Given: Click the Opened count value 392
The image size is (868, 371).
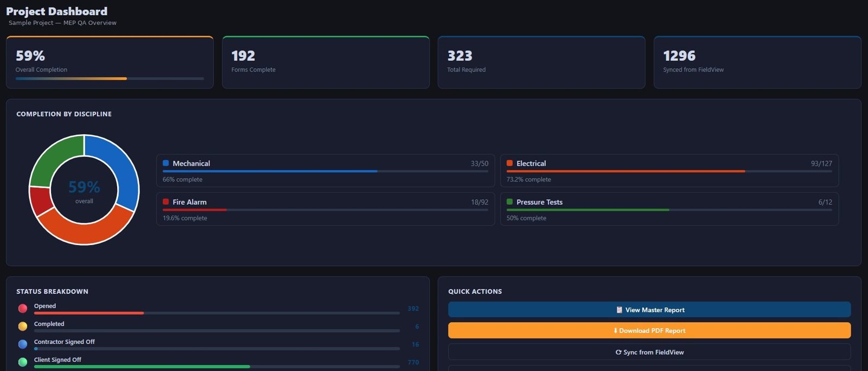Looking at the screenshot, I should [x=413, y=309].
